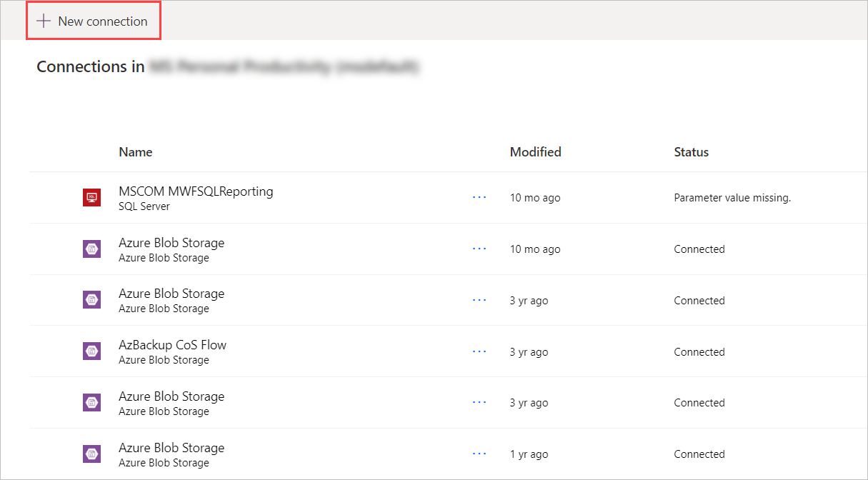Click the Azure Blob Storage subtitle under AzBackup CoS Flow
Viewport: 868px width, 480px height.
click(164, 360)
